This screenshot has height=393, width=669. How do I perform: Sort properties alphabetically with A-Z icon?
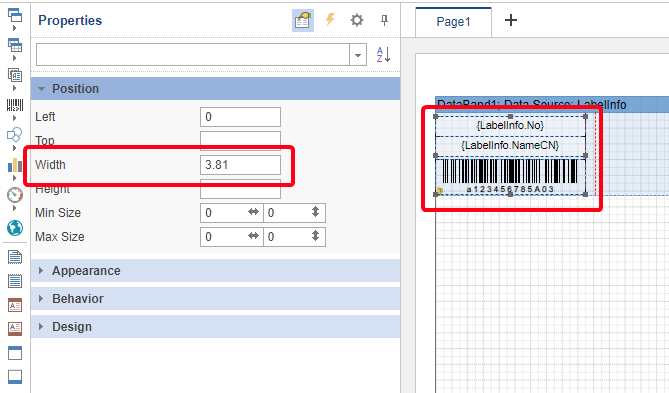pos(383,55)
